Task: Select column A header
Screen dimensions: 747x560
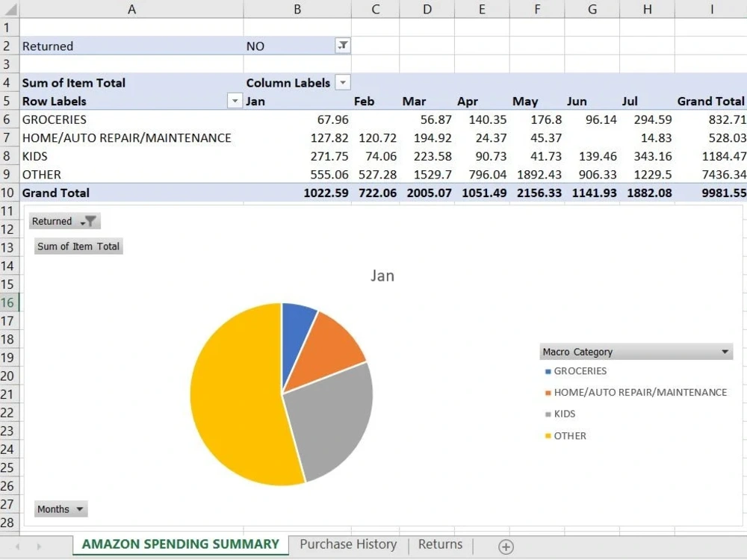Action: 131,9
